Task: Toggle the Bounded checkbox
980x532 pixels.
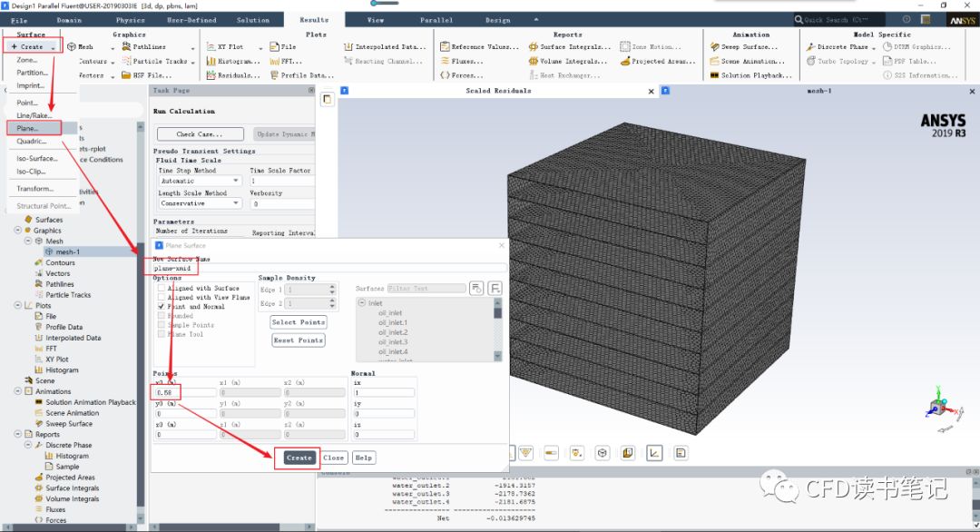Action: click(x=162, y=316)
